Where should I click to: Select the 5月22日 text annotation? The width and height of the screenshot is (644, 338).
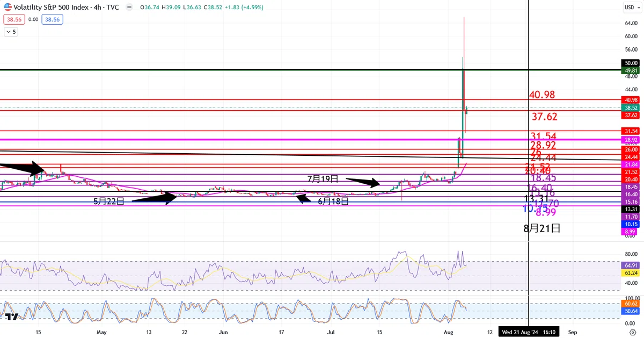[109, 202]
